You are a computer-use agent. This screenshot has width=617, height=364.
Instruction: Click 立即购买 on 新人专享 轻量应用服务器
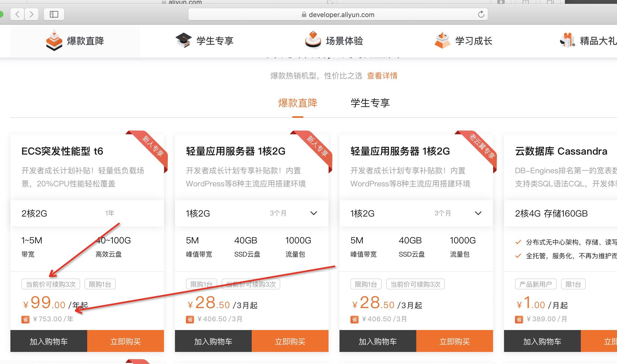[290, 341]
